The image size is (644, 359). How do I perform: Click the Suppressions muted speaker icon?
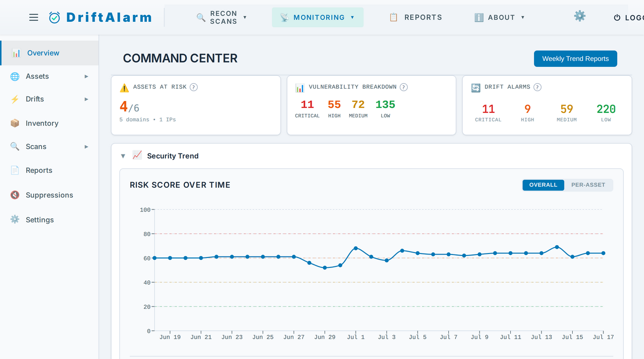(x=15, y=195)
